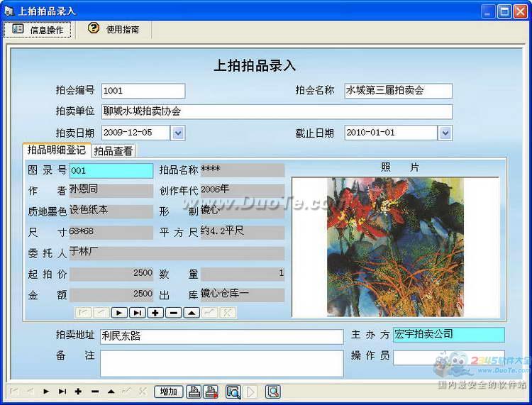
Task: Click minus delete icon in bottom toolbar
Action: (x=95, y=392)
